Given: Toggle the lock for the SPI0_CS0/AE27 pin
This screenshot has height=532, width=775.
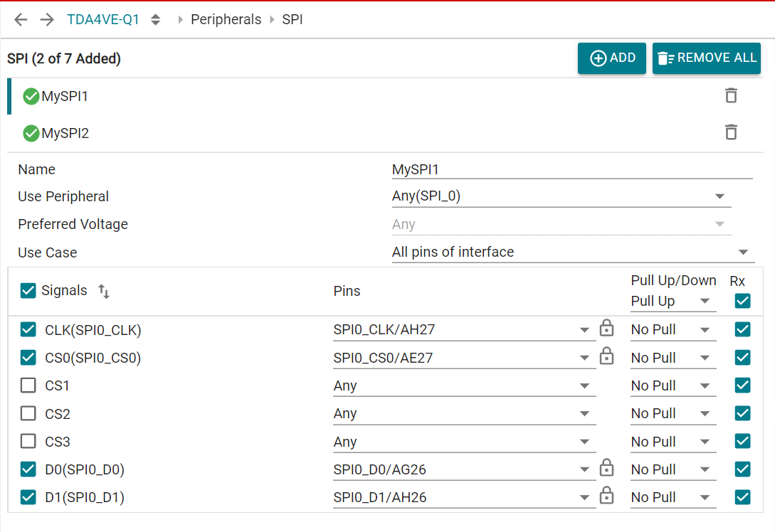Looking at the screenshot, I should [x=606, y=356].
